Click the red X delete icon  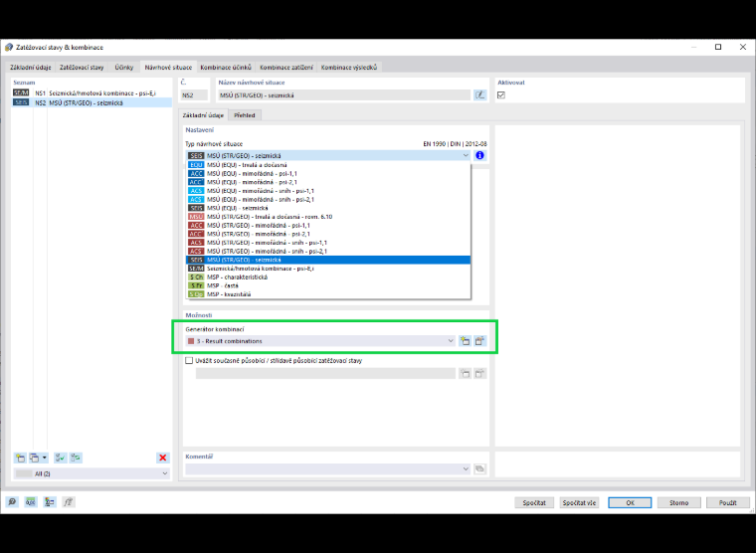coord(163,458)
